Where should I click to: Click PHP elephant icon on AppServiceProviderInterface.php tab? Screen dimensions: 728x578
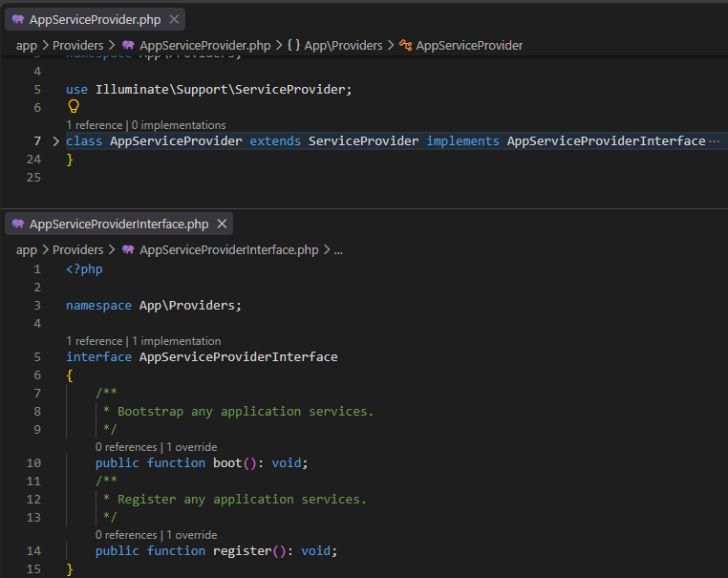point(17,224)
